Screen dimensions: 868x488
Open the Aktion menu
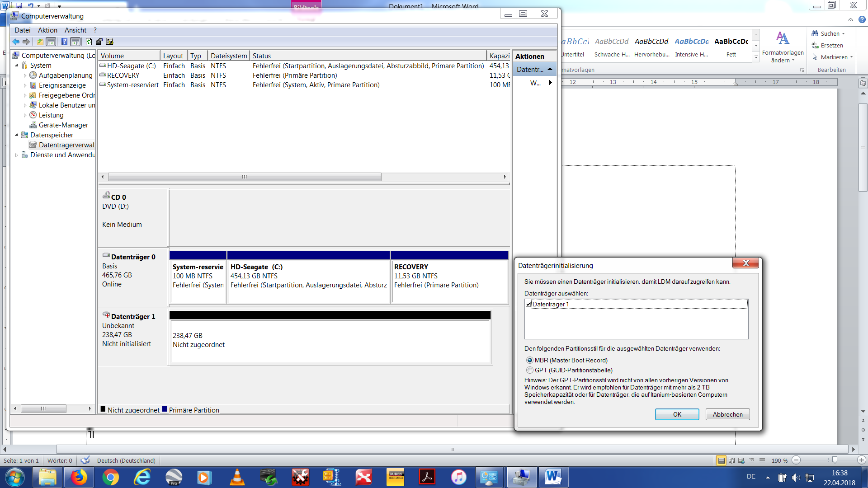pos(47,30)
